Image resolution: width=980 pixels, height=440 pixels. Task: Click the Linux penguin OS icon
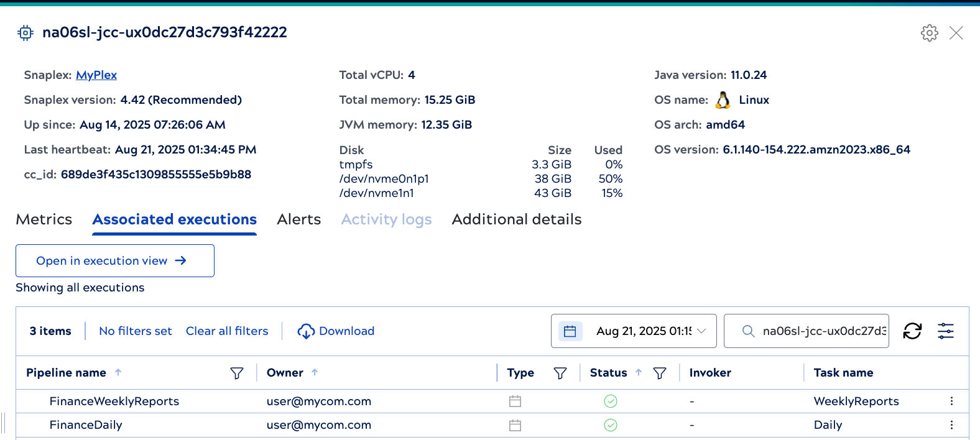(723, 100)
